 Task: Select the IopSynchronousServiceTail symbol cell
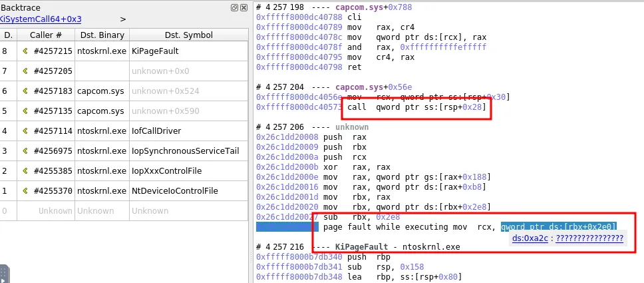coord(188,151)
